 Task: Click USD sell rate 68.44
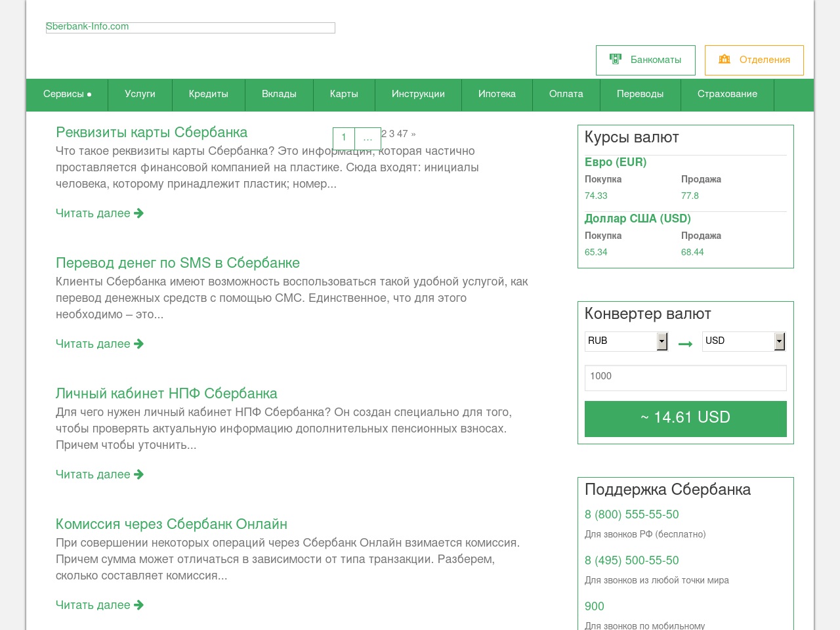[692, 252]
